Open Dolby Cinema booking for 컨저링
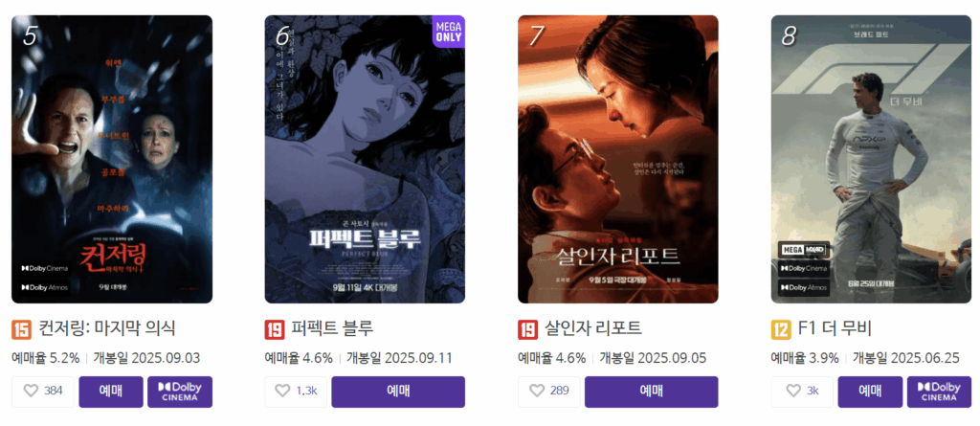The width and height of the screenshot is (980, 426). click(x=180, y=392)
